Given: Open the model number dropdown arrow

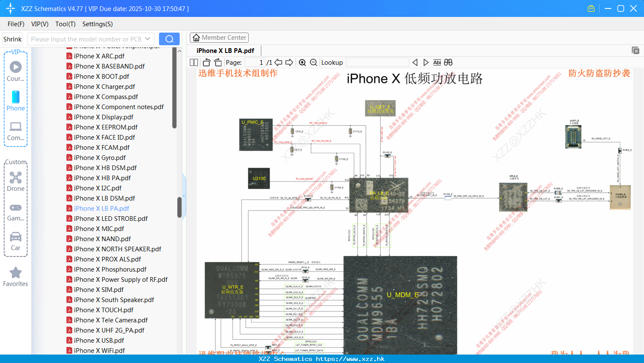Looking at the screenshot, I should coord(148,39).
